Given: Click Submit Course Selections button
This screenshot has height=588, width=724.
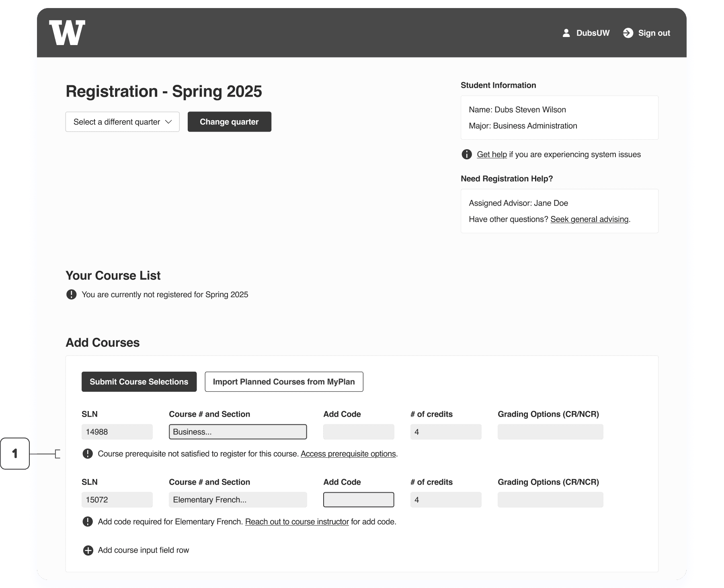Looking at the screenshot, I should (139, 382).
